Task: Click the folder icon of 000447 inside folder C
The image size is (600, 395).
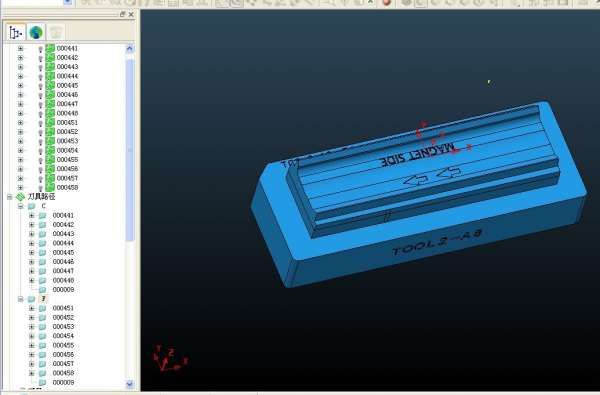Action: pos(42,271)
